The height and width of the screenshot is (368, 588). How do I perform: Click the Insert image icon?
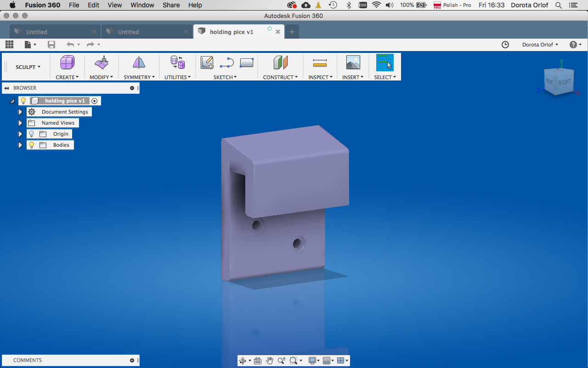[x=353, y=63]
